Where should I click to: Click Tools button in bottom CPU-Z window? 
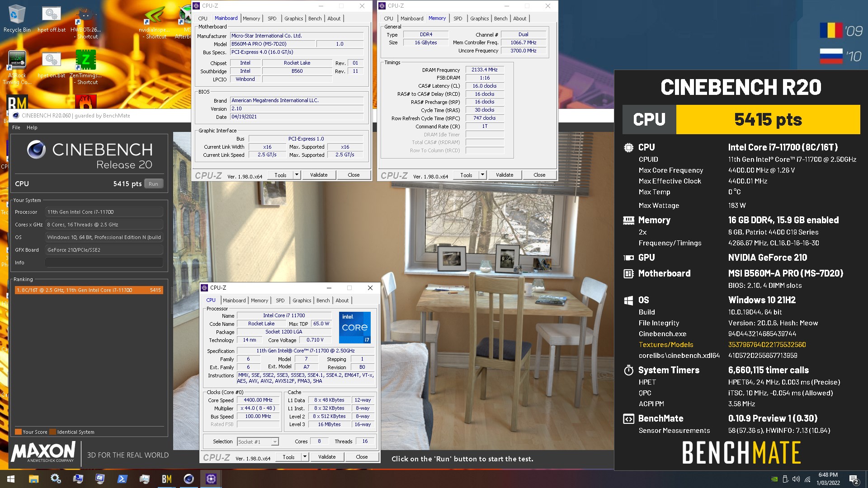click(x=288, y=457)
